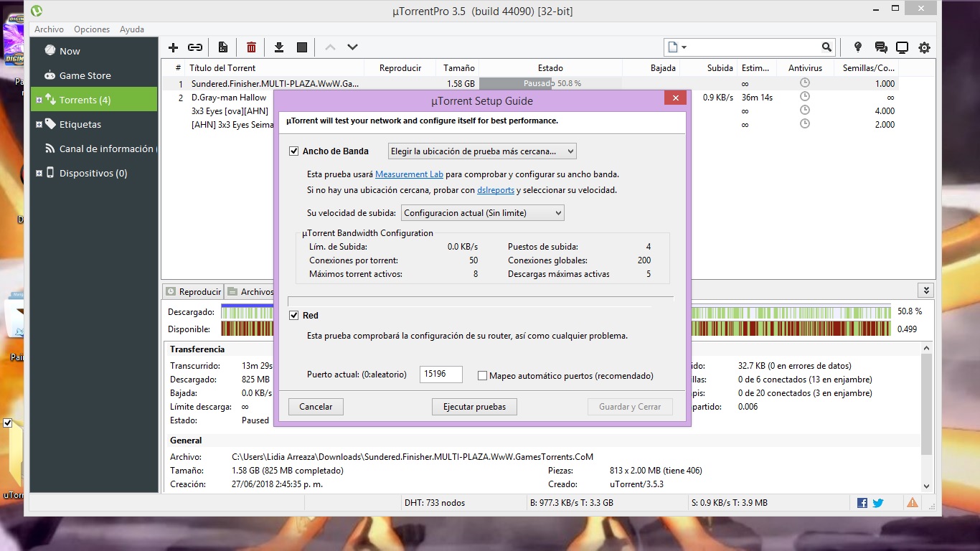Click the Ejecutar pruebas button
Viewport: 980px width, 551px height.
coord(474,407)
